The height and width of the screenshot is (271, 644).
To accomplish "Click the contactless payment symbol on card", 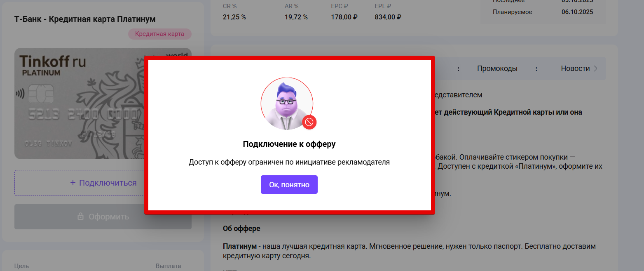I will click(x=20, y=94).
